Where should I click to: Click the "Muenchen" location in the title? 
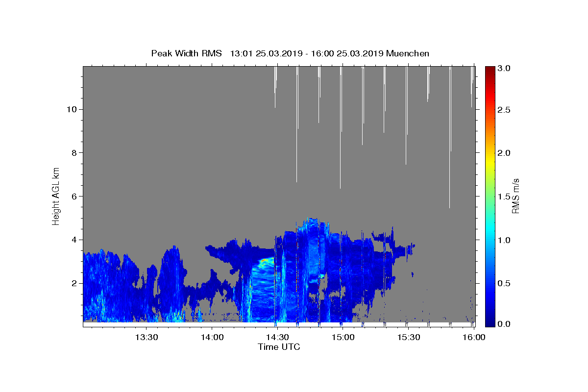[408, 53]
